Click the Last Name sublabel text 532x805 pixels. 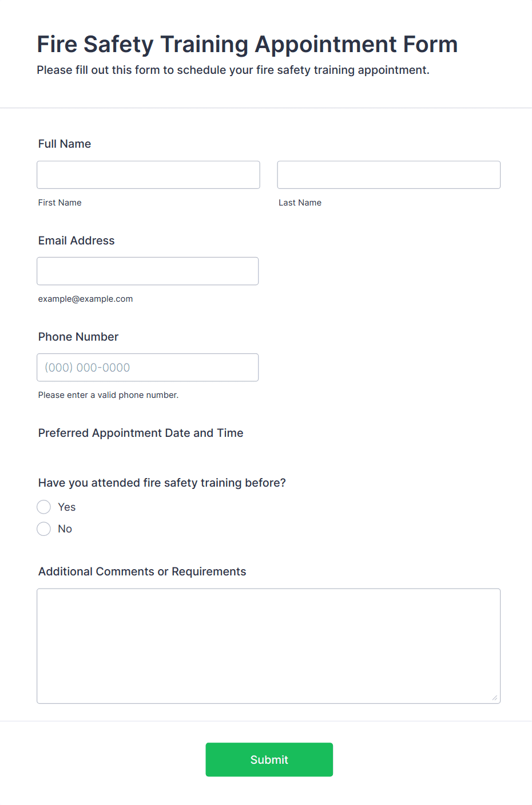click(x=300, y=203)
